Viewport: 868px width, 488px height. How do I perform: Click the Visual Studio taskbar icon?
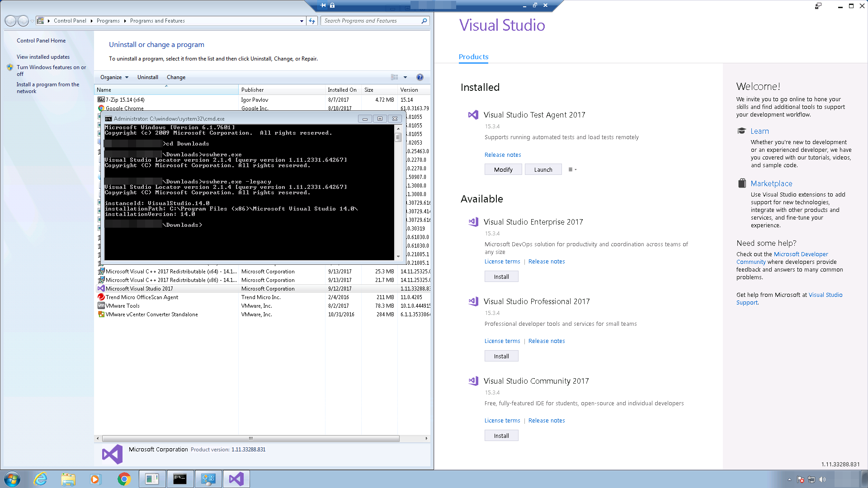(x=236, y=479)
